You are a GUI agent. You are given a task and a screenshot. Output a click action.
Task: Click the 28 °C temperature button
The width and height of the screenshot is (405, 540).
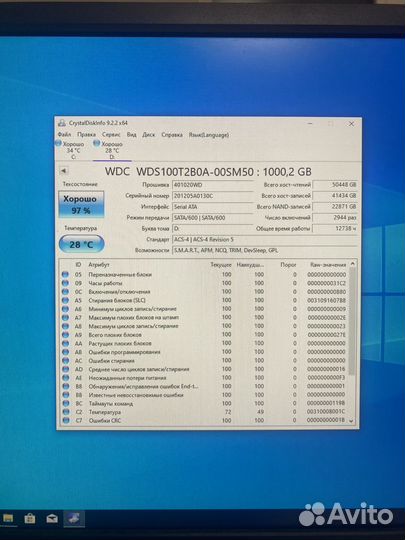[81, 244]
